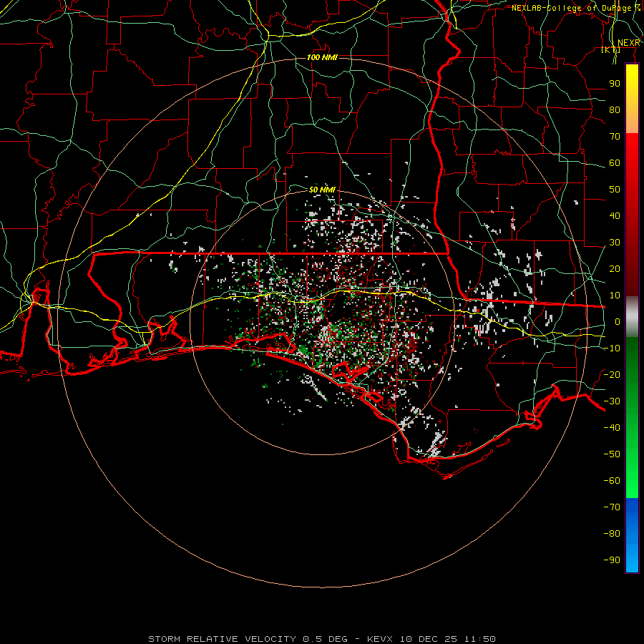Click the -60 value on velocity scale
The image size is (644, 644).
pos(612,481)
